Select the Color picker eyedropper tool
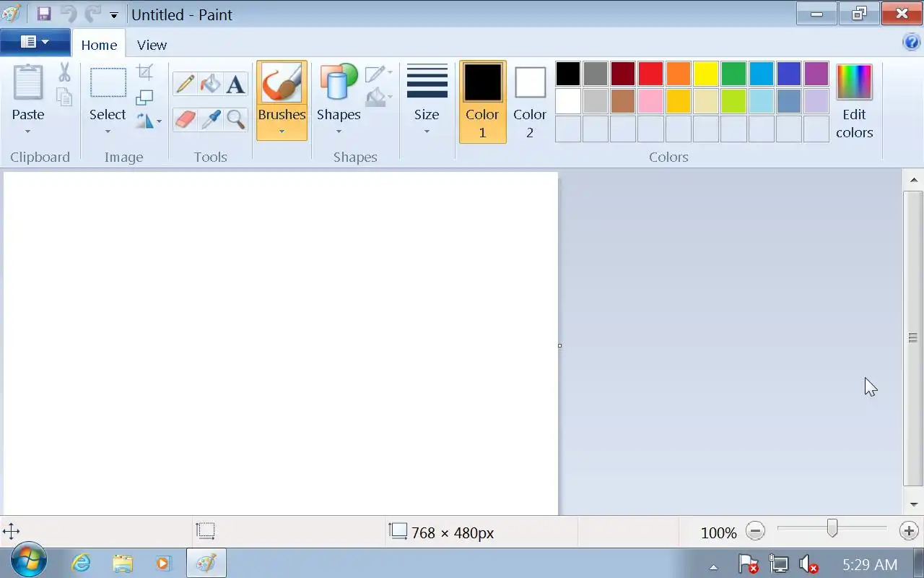The image size is (924, 578). click(210, 119)
